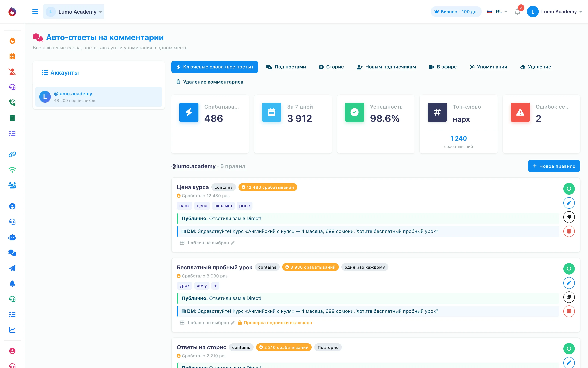Click the blue bell sidebar icon
The image size is (588, 368).
tap(12, 284)
